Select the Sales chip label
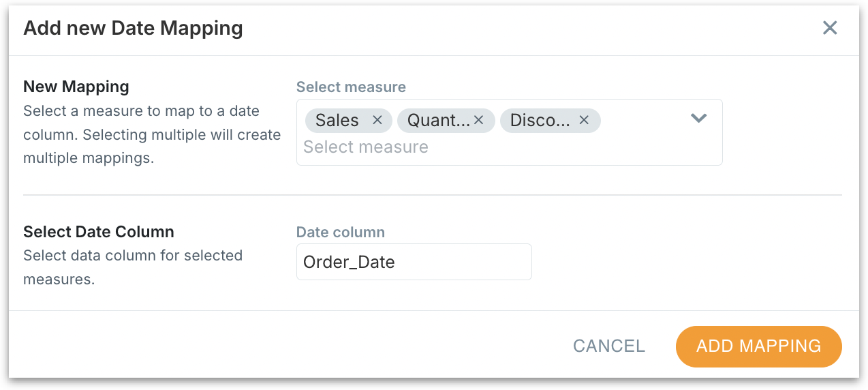The image size is (868, 390). (x=337, y=121)
